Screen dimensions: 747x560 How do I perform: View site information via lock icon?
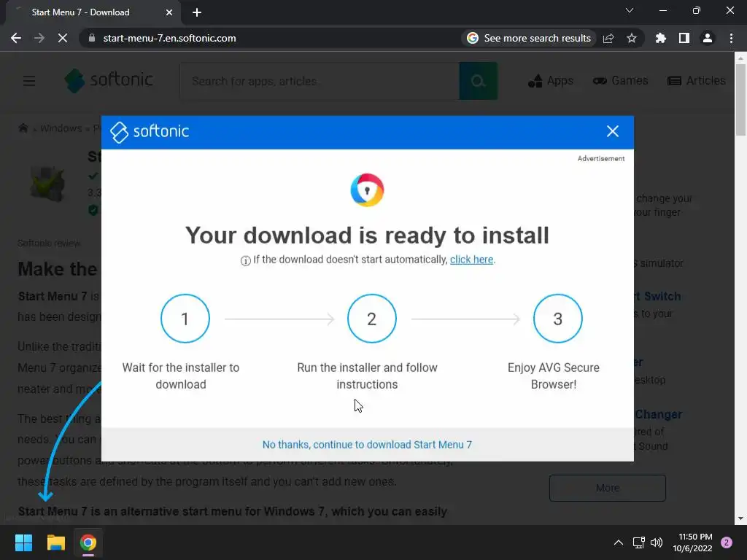[92, 38]
